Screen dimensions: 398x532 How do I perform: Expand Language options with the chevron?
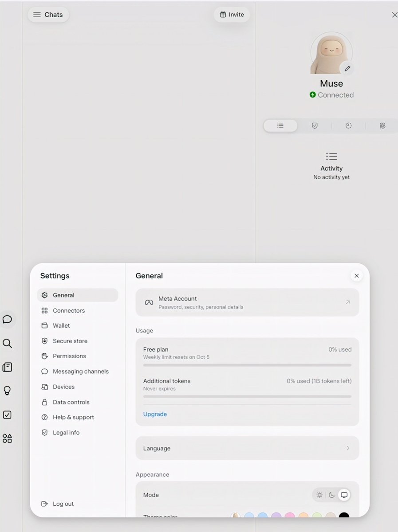[348, 448]
